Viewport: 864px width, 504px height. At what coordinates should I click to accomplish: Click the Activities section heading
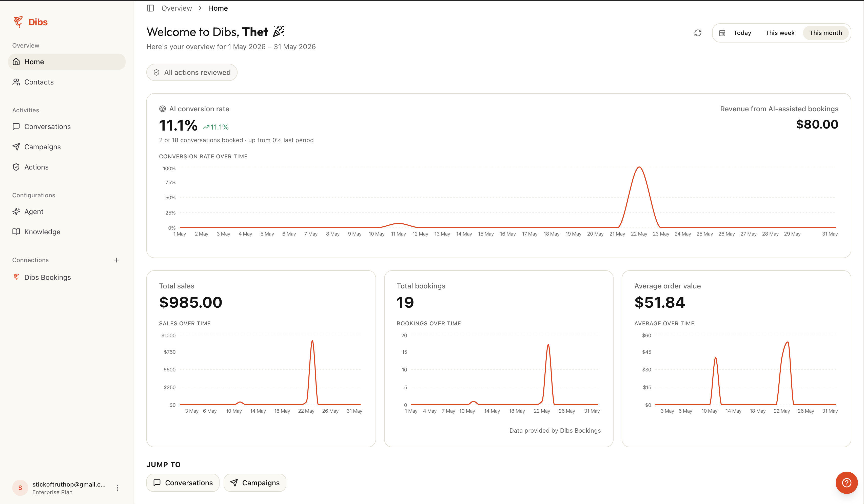click(26, 110)
